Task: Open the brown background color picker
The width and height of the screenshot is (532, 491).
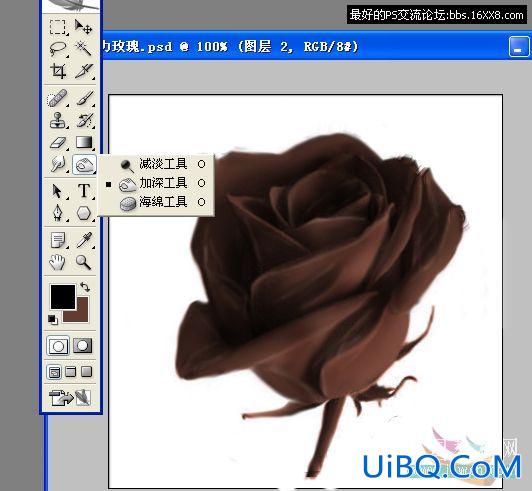Action: (82, 316)
